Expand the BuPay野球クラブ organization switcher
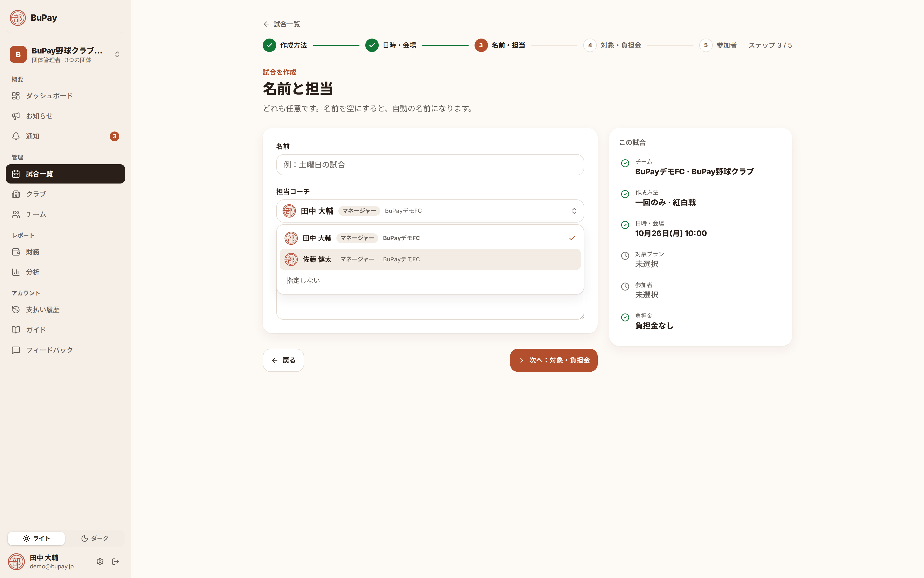Image resolution: width=924 pixels, height=578 pixels. pyautogui.click(x=65, y=54)
